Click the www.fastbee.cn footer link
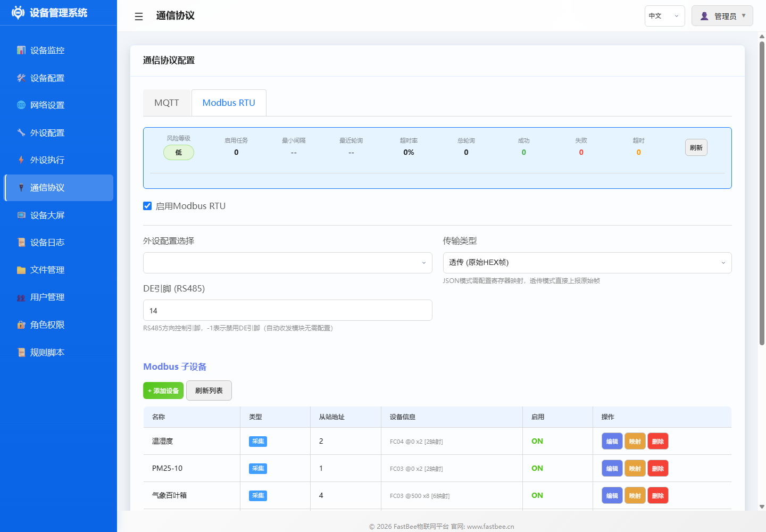Viewport: 766px width, 532px height. point(490,526)
